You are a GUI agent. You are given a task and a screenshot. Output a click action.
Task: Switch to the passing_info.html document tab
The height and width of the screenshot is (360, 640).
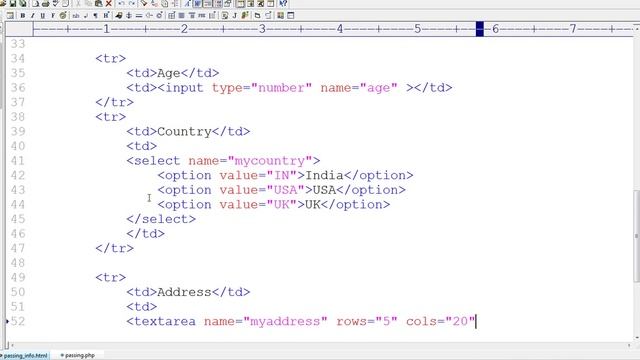(x=24, y=356)
